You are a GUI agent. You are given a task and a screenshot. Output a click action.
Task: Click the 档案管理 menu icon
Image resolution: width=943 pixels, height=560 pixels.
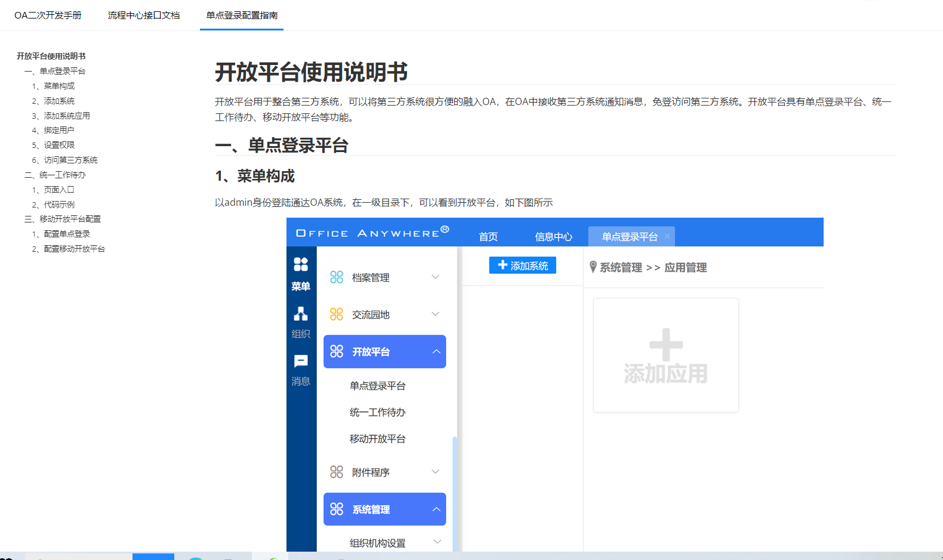tap(337, 277)
